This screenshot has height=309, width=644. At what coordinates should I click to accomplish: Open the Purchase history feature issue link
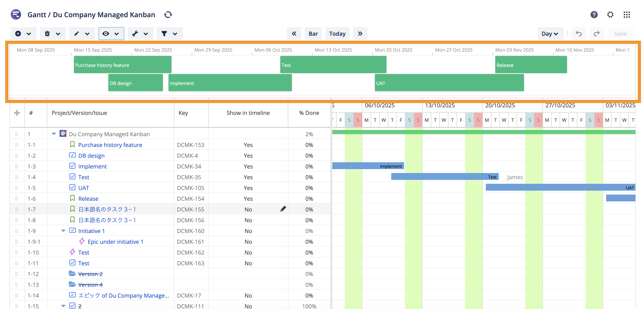tap(110, 145)
